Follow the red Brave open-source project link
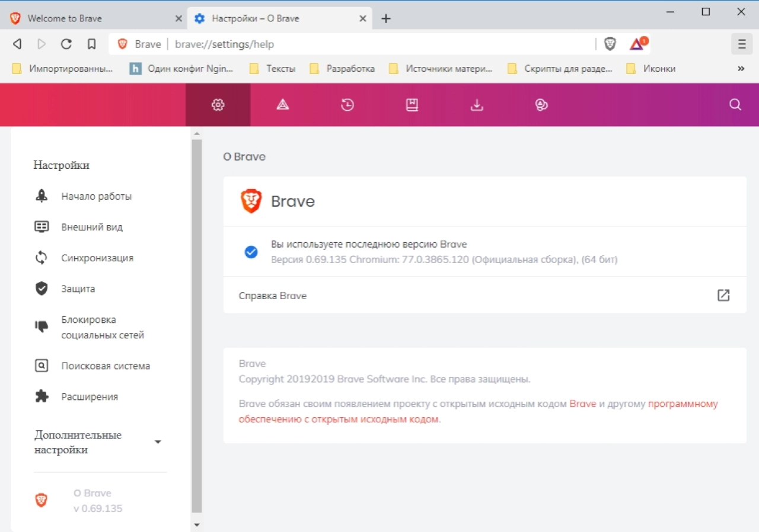The height and width of the screenshot is (532, 759). 583,404
